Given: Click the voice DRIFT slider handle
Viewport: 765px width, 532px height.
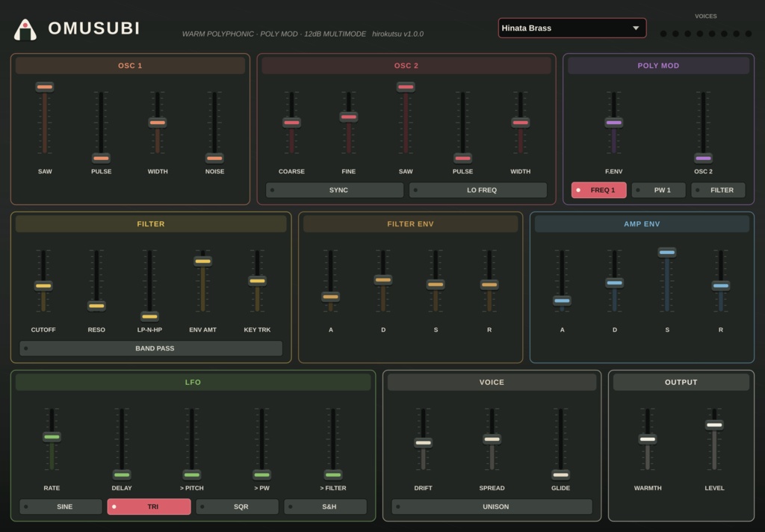Looking at the screenshot, I should (423, 442).
